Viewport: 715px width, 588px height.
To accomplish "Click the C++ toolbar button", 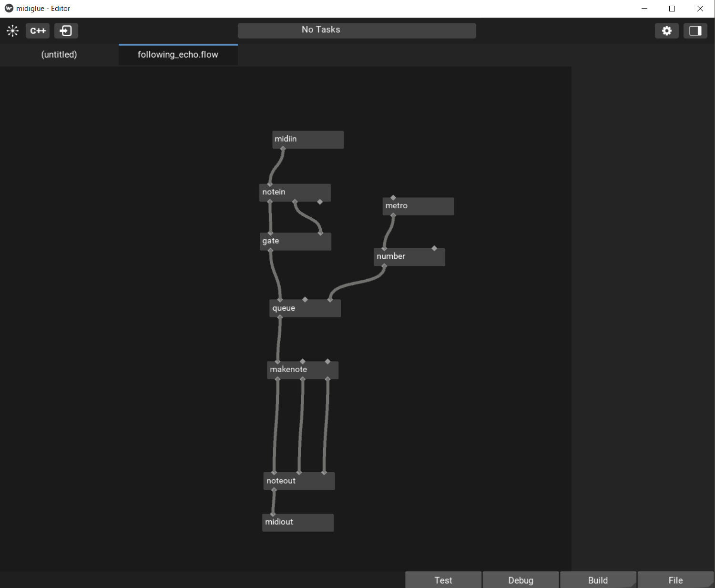I will click(x=38, y=31).
